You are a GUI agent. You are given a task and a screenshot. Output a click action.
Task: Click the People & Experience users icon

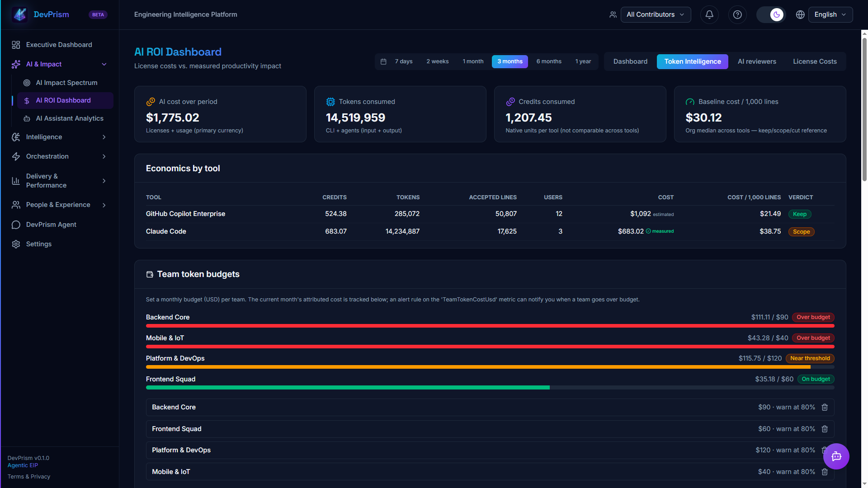(16, 205)
